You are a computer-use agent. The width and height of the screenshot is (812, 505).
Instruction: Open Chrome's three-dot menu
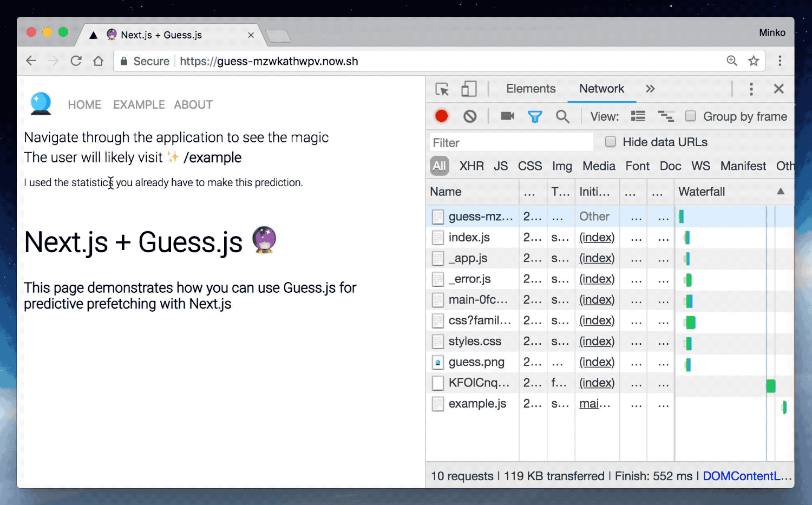point(780,61)
